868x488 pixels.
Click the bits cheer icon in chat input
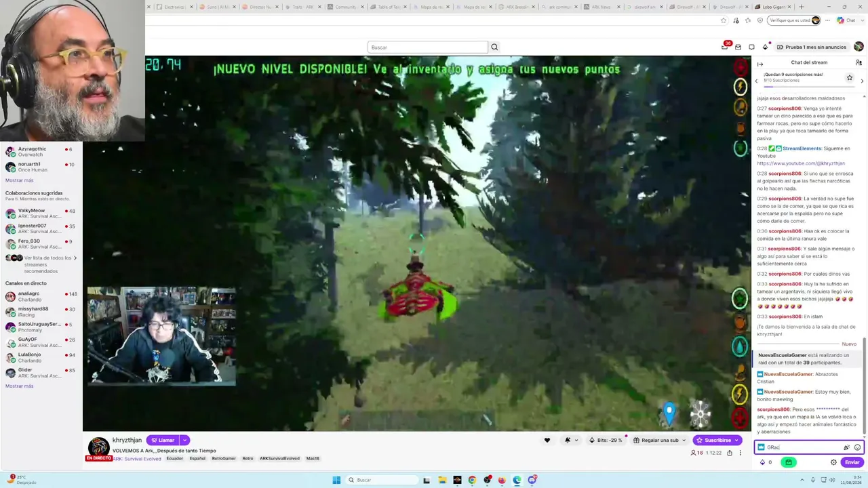click(x=846, y=447)
